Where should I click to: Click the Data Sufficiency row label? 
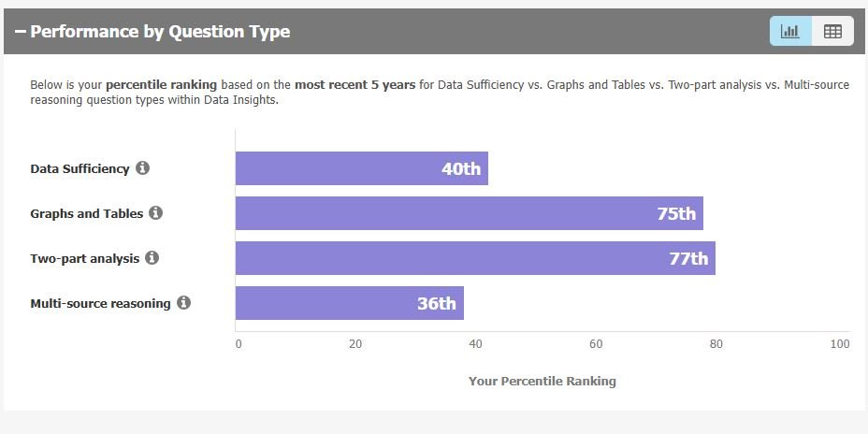tap(80, 169)
